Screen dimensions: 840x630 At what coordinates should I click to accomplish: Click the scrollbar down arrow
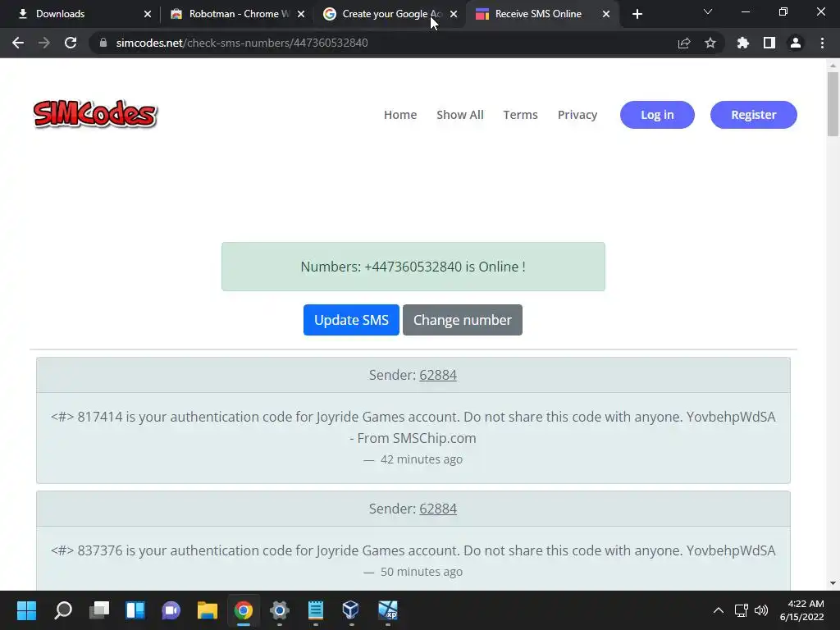tap(833, 583)
